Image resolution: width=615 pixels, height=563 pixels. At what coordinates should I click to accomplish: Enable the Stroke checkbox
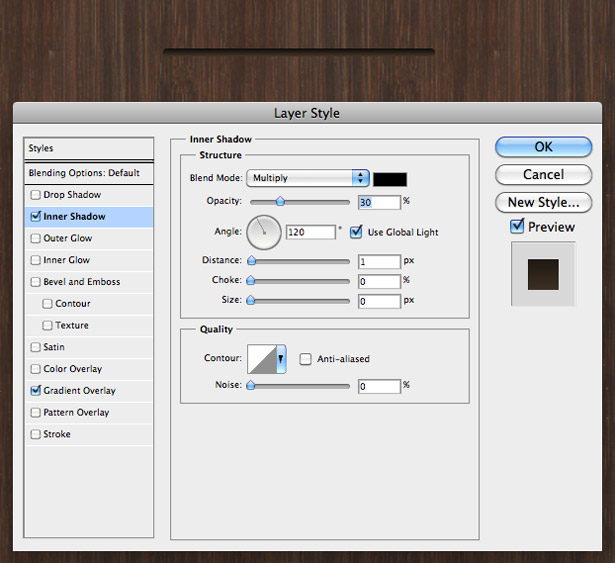(x=35, y=434)
